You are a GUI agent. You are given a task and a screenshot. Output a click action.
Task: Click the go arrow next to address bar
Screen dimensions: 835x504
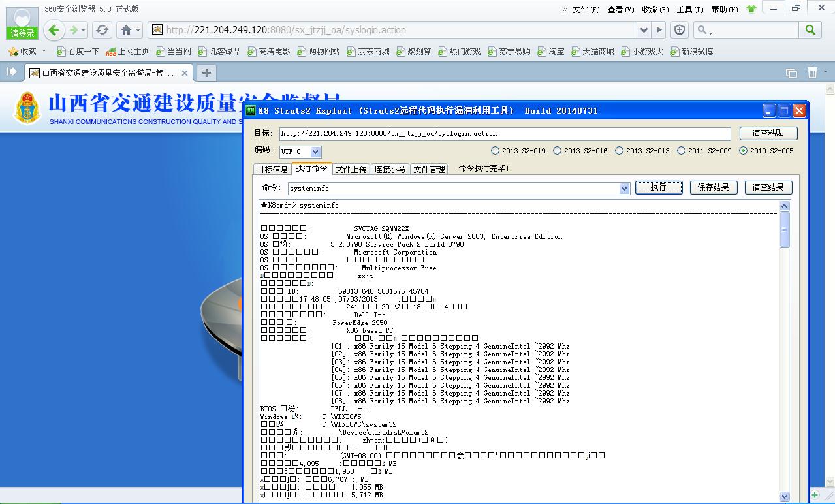[x=659, y=30]
